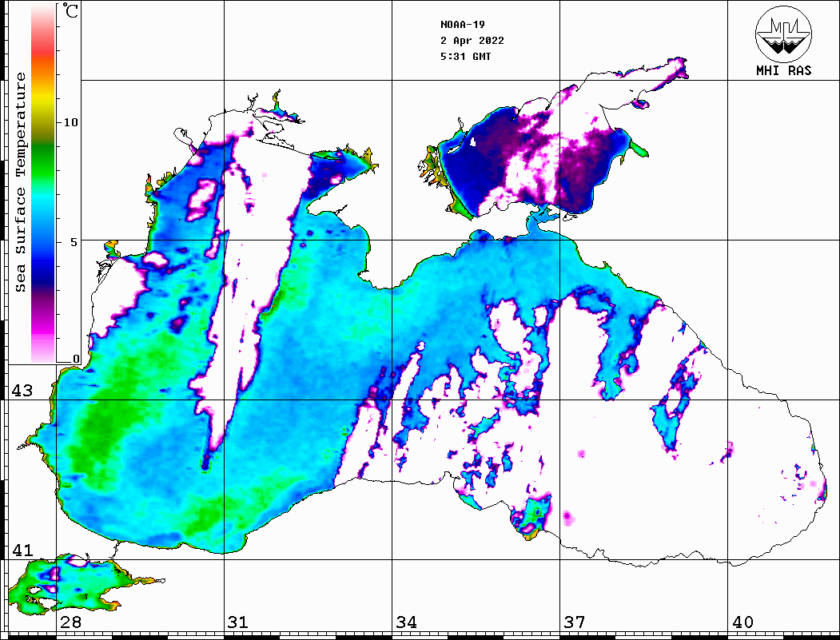Click the longitude label '37'
This screenshot has height=640, width=840.
click(575, 622)
